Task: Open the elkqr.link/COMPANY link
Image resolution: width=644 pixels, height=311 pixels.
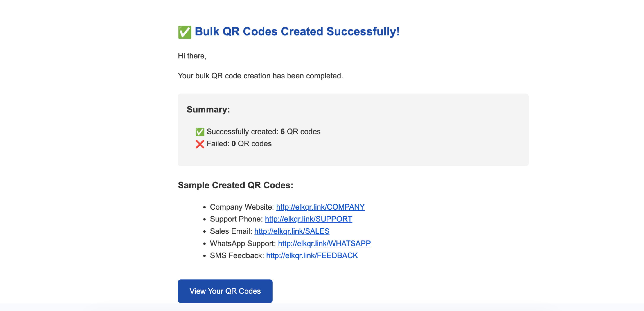Action: pyautogui.click(x=320, y=207)
